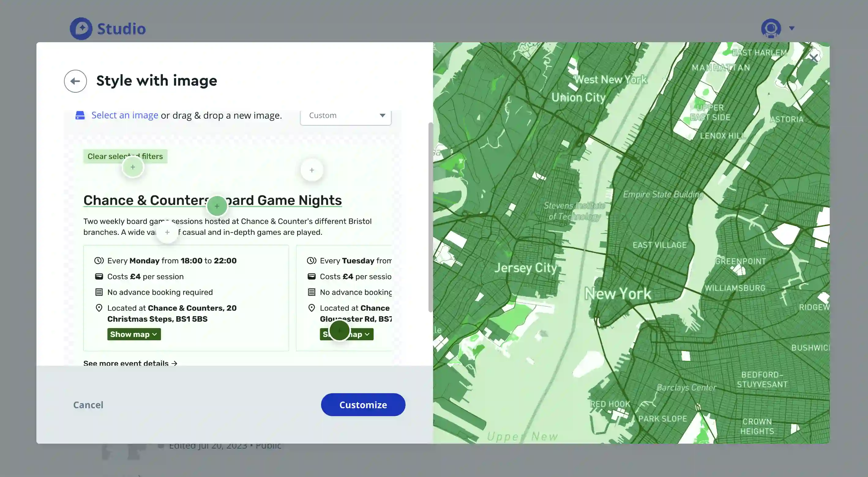Click the list icon beside No advance booking required
This screenshot has height=477, width=868.
(99, 292)
